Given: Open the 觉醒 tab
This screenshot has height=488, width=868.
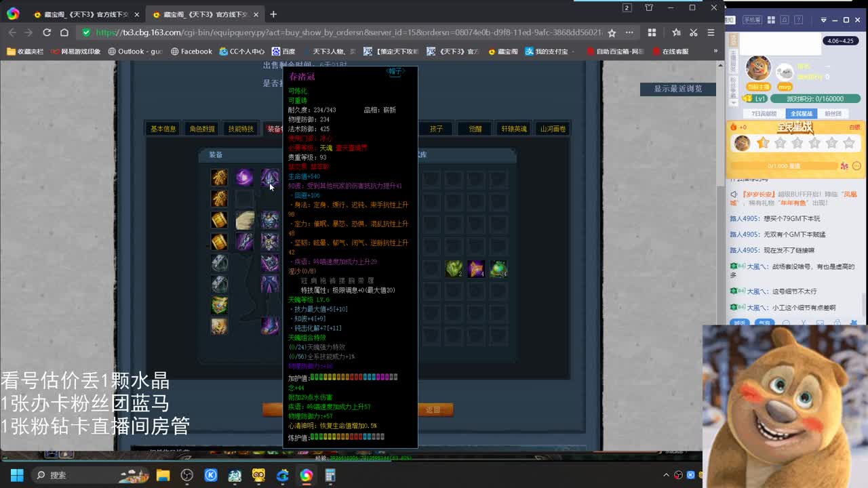Looking at the screenshot, I should tap(475, 129).
